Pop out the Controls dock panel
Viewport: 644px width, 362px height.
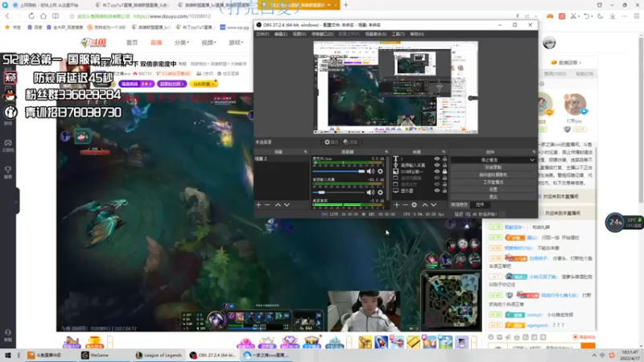coord(534,152)
